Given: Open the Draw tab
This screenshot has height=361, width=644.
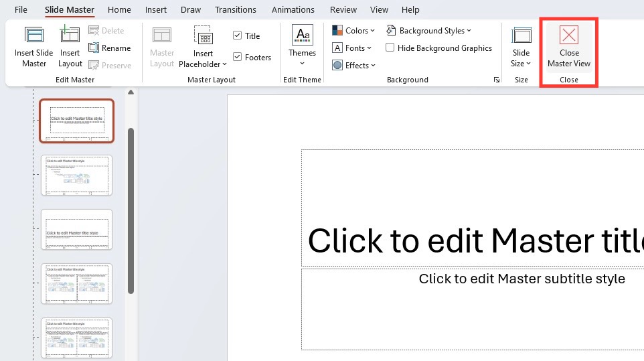Looking at the screenshot, I should pyautogui.click(x=191, y=9).
